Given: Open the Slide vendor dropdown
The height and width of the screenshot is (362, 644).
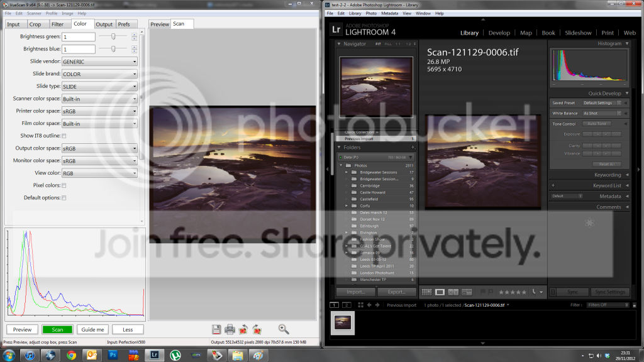Looking at the screenshot, I should click(x=99, y=62).
